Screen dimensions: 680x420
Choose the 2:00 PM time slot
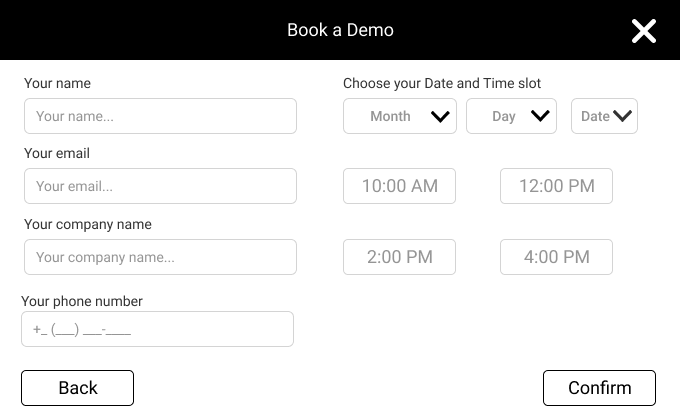pos(399,257)
